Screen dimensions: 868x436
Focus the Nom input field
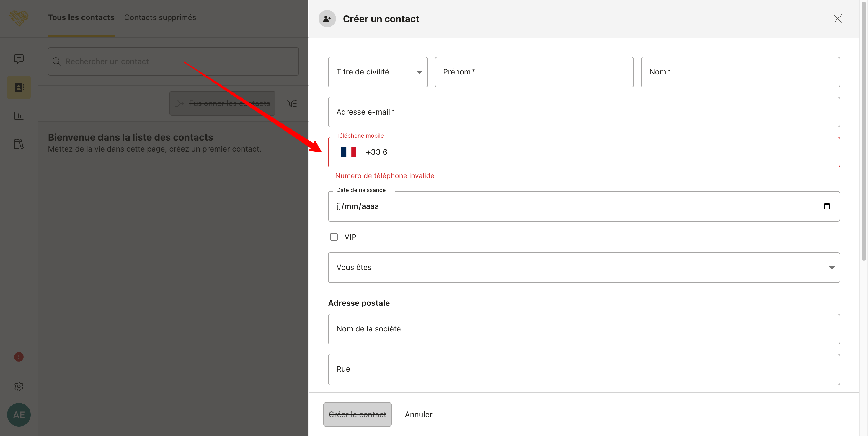[x=740, y=72]
